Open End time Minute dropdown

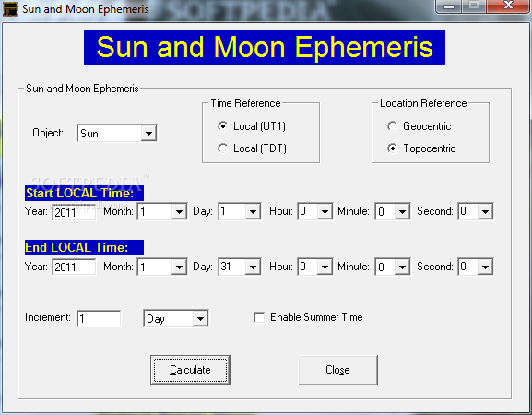tap(393, 267)
